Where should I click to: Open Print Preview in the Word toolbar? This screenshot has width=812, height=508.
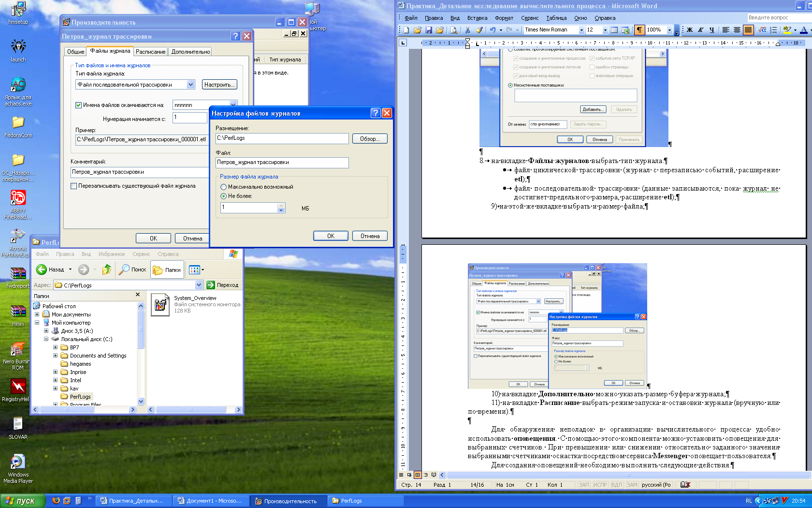[454, 30]
